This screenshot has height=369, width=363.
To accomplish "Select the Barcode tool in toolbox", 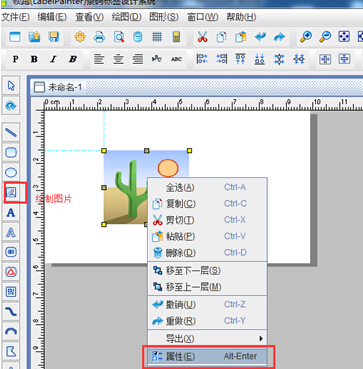I will pos(11,252).
